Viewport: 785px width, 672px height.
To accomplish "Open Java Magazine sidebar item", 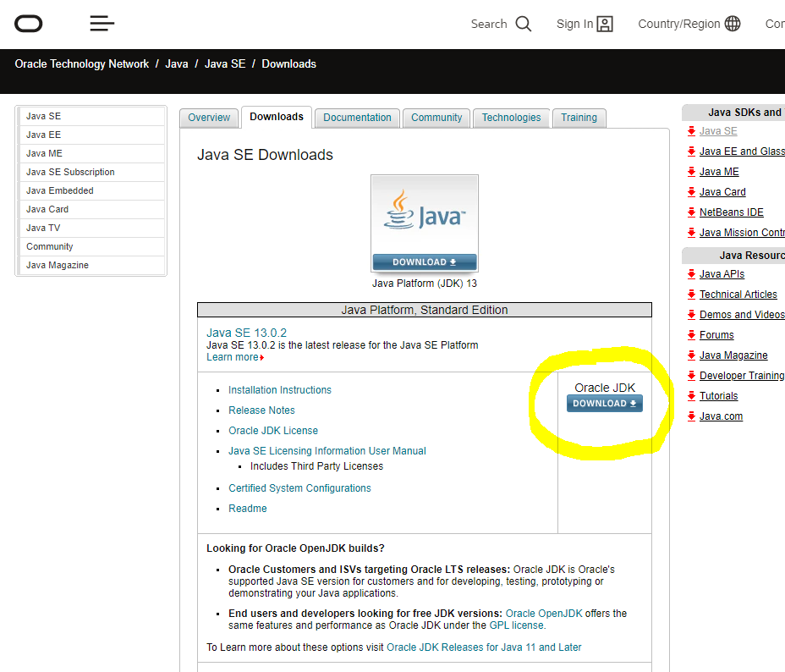I will pos(91,265).
